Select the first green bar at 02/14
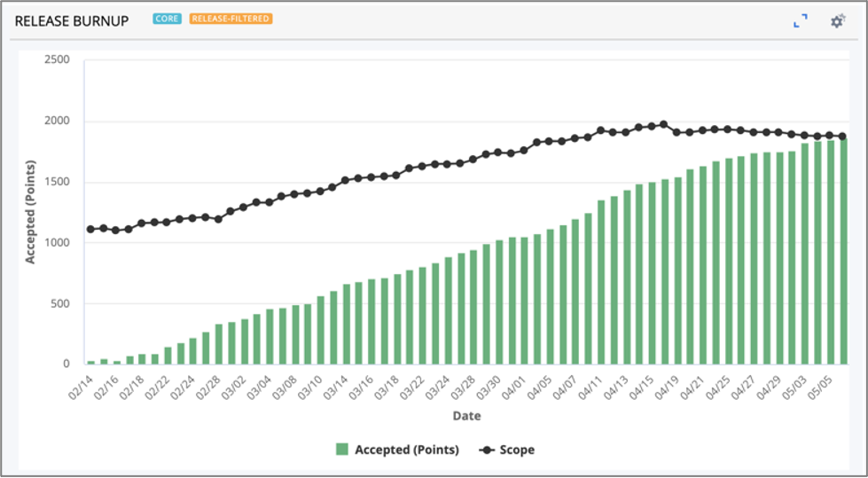The height and width of the screenshot is (478, 868). (x=90, y=362)
